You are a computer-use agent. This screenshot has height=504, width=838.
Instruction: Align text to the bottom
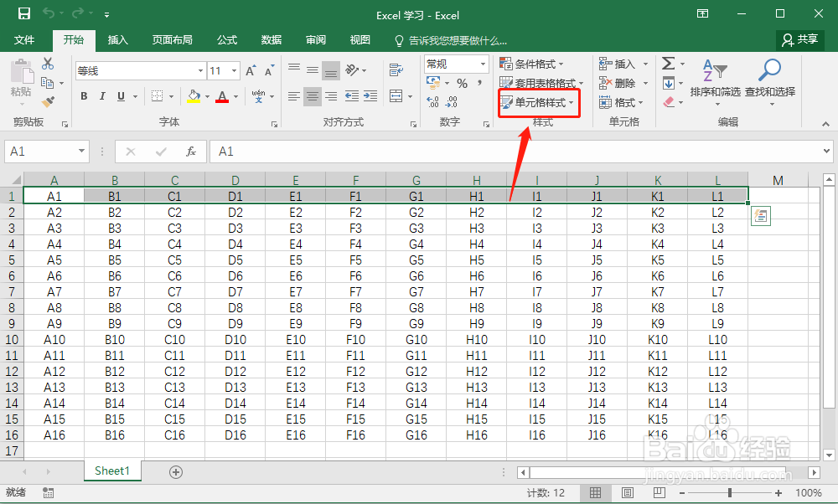coord(331,70)
